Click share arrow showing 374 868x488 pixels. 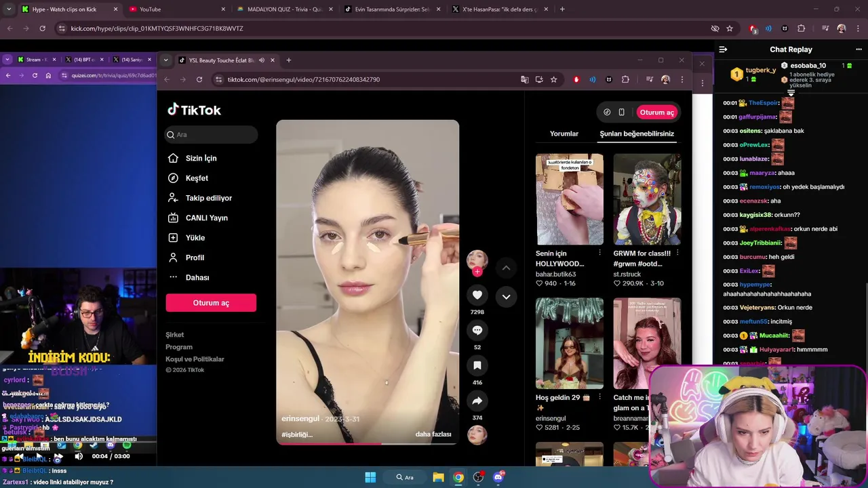pos(477,401)
